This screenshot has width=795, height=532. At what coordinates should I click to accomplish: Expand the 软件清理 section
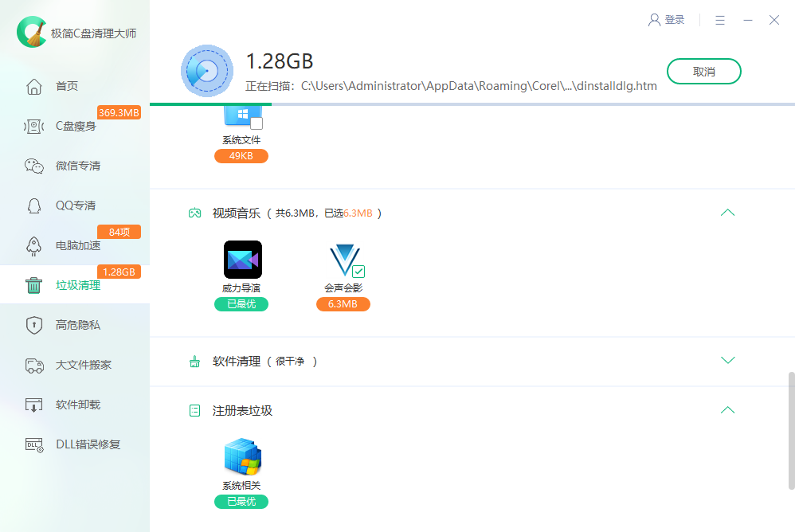pos(727,360)
